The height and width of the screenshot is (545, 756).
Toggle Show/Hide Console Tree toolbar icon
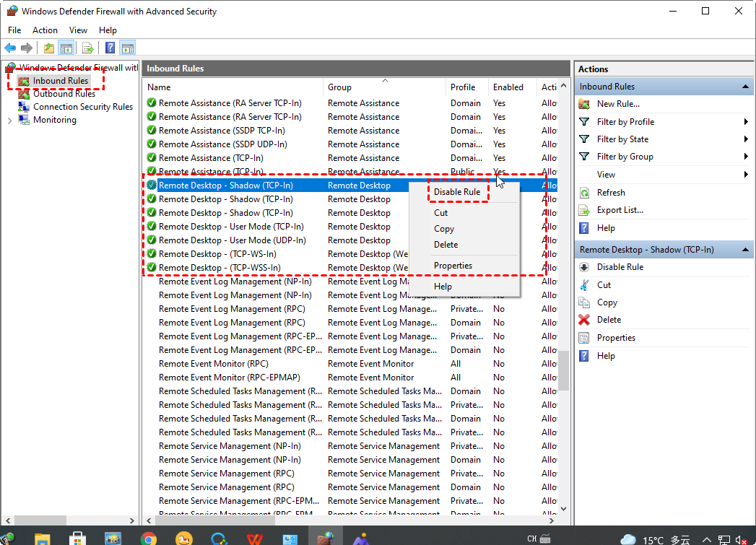[x=66, y=48]
